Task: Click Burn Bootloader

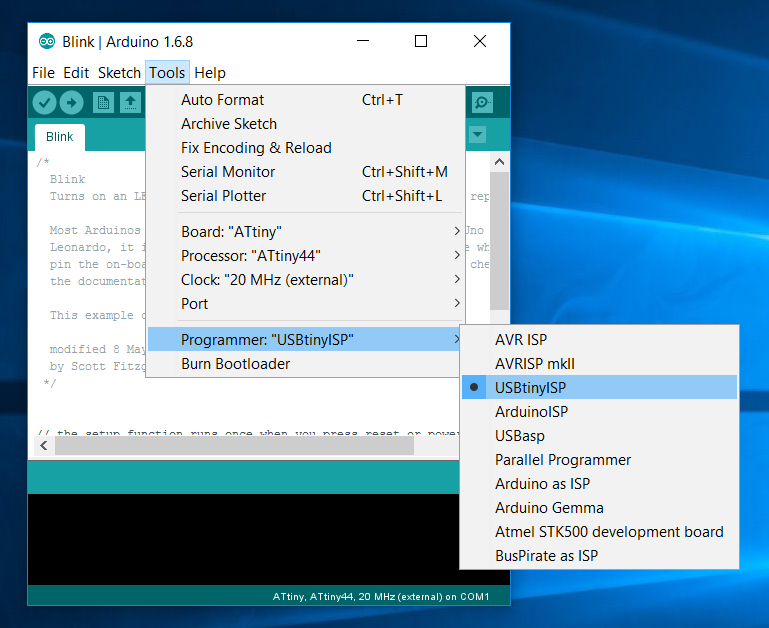Action: click(x=306, y=364)
